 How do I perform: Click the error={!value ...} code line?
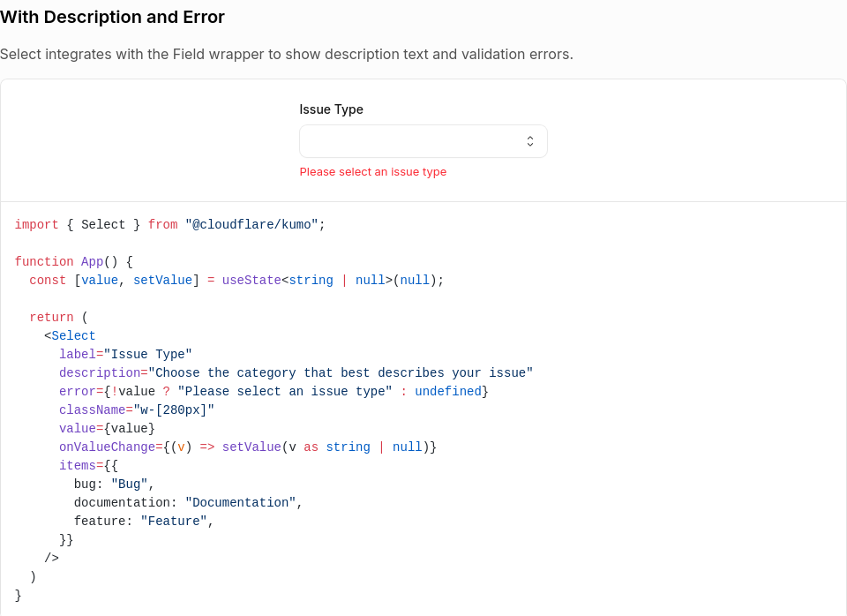[274, 391]
